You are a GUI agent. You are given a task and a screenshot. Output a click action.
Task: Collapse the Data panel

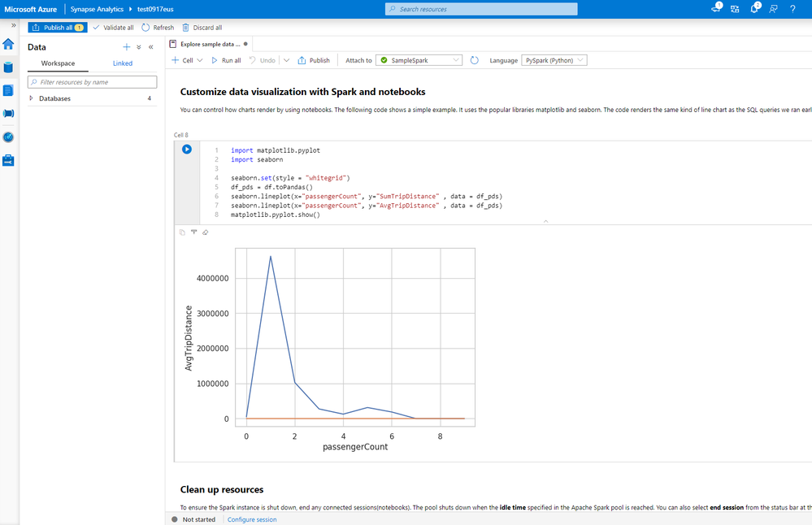click(150, 47)
